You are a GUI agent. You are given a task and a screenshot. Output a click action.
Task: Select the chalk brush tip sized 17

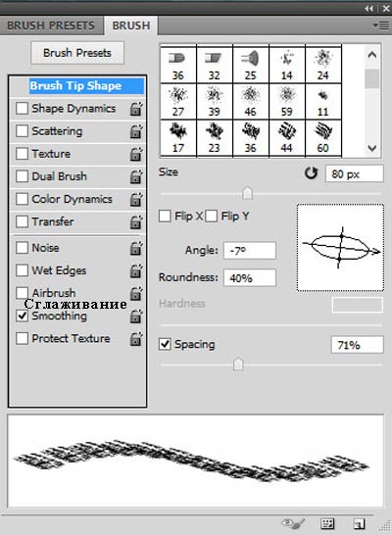coord(178,138)
